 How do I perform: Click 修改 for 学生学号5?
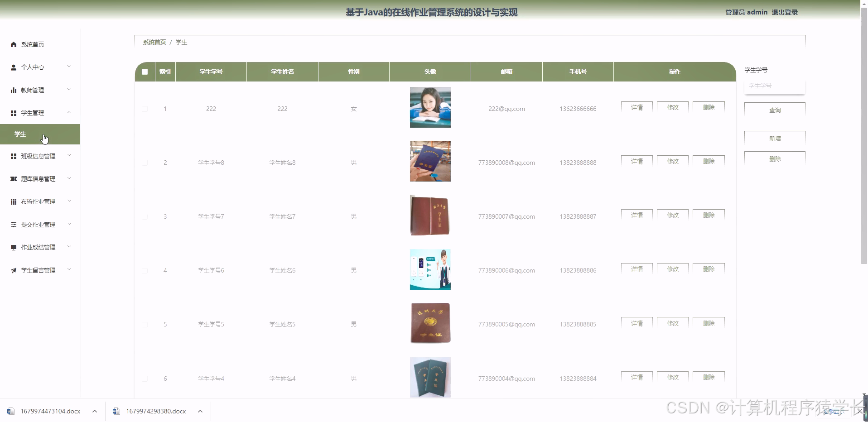(x=673, y=323)
